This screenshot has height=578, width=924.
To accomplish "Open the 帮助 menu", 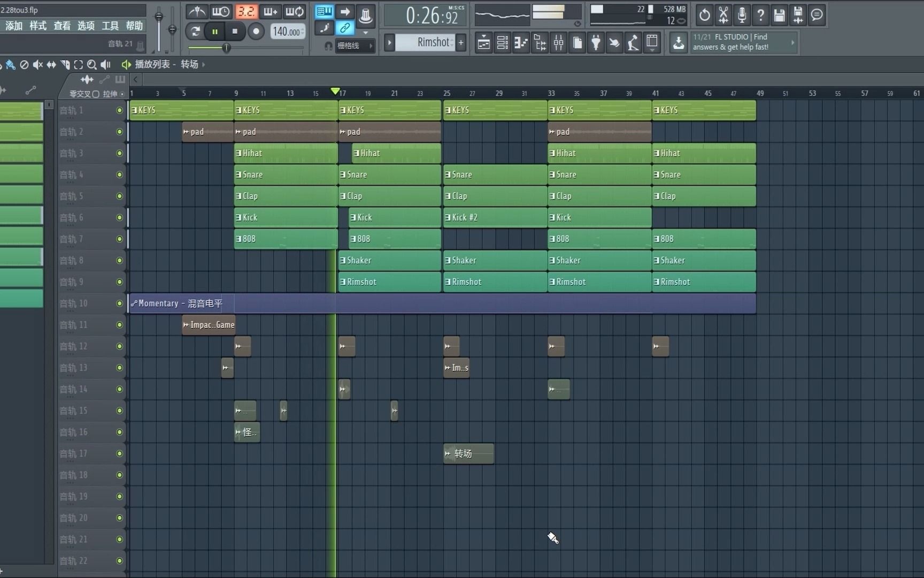I will pos(134,26).
